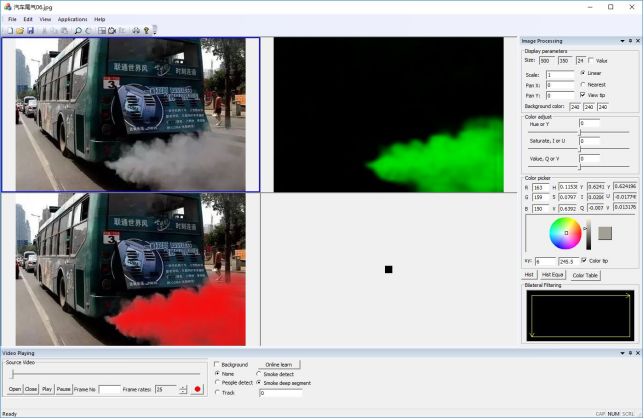Enable the Background checkbox
644x419 pixels.
click(x=217, y=364)
